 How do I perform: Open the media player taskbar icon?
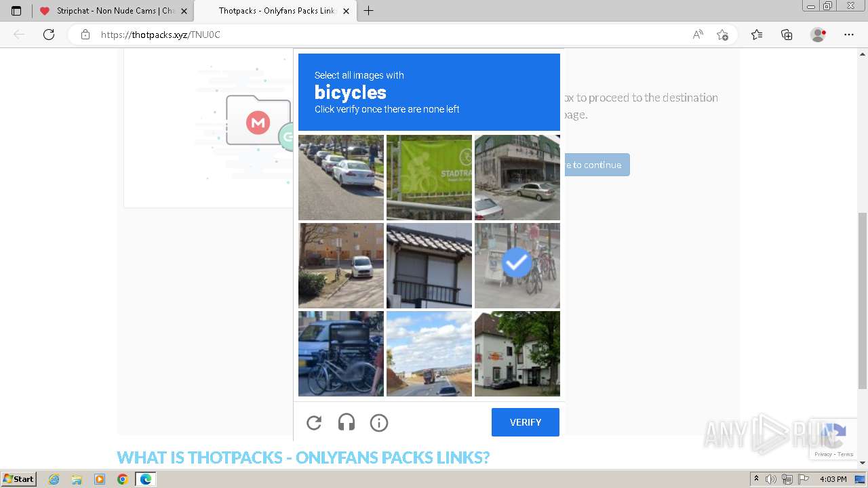(100, 479)
